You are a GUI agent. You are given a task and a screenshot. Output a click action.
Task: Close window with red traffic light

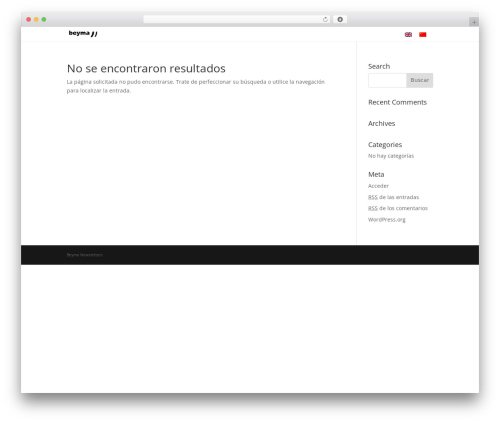(x=29, y=19)
